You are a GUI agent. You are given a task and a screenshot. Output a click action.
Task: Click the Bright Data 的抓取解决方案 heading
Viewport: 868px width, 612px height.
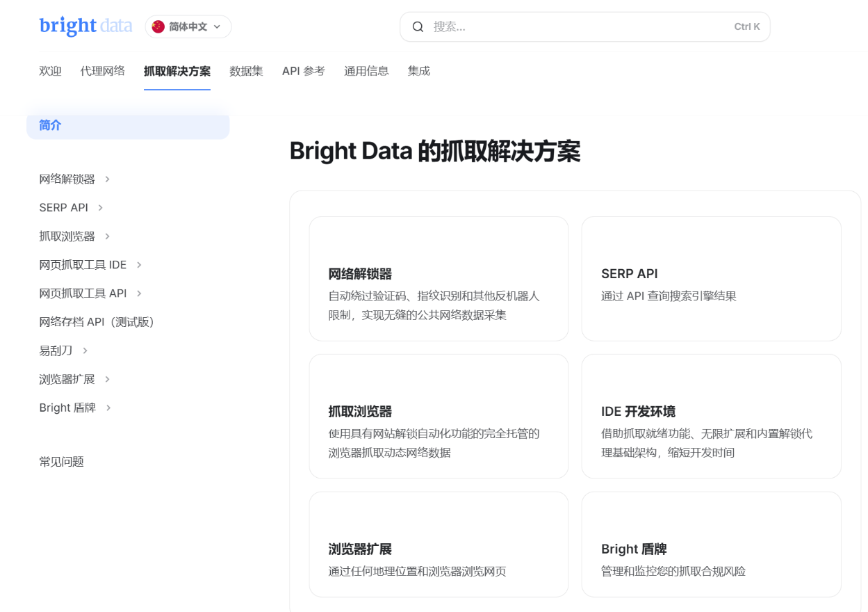pos(435,151)
